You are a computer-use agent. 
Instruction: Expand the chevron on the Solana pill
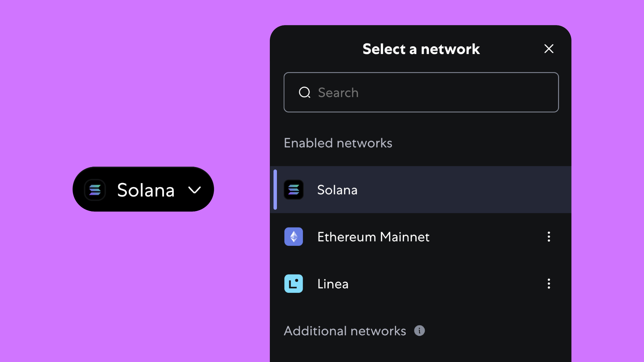coord(194,190)
